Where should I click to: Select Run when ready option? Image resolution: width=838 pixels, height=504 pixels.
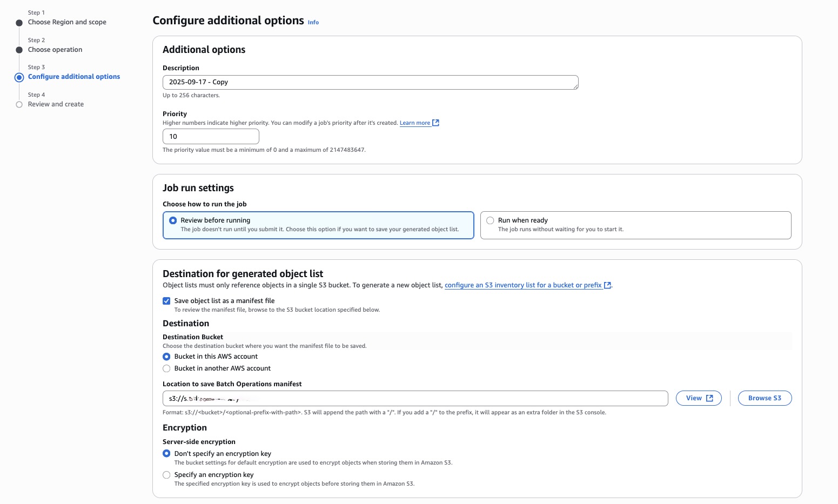[x=491, y=220]
